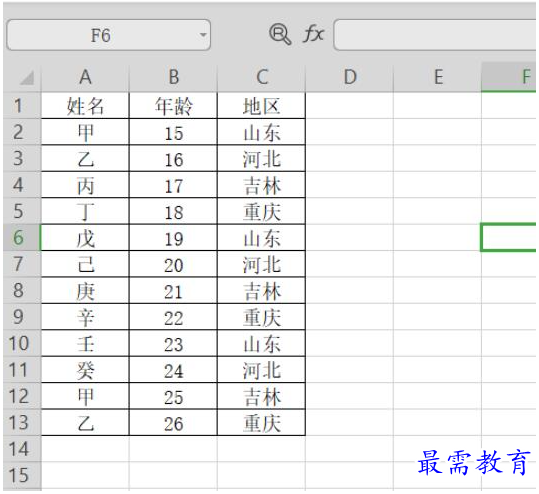Click 重庆 in row 5

[262, 211]
